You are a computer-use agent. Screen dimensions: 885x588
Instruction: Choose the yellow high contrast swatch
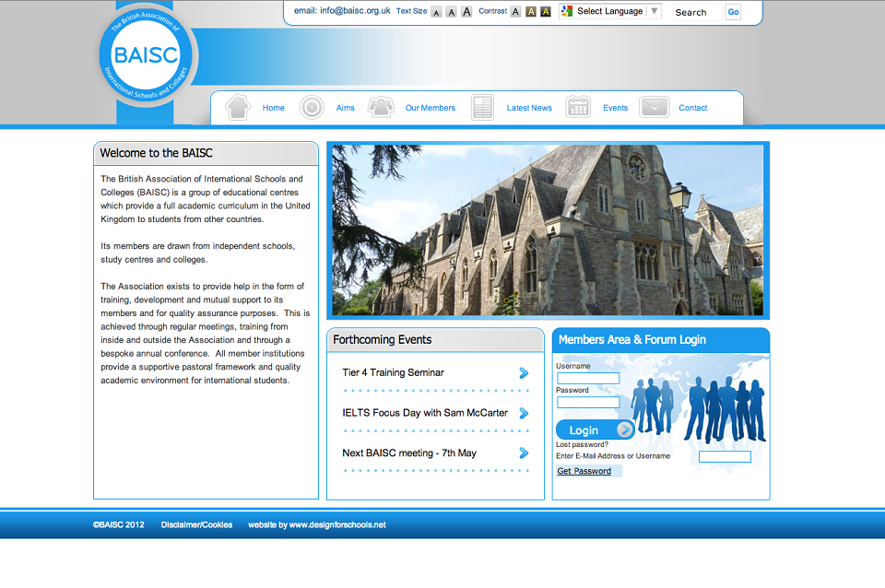pos(545,11)
